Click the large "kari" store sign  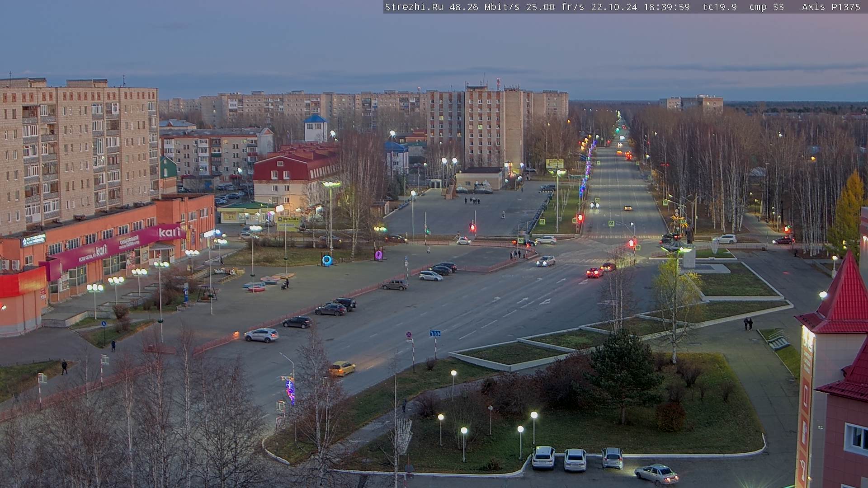tap(170, 232)
